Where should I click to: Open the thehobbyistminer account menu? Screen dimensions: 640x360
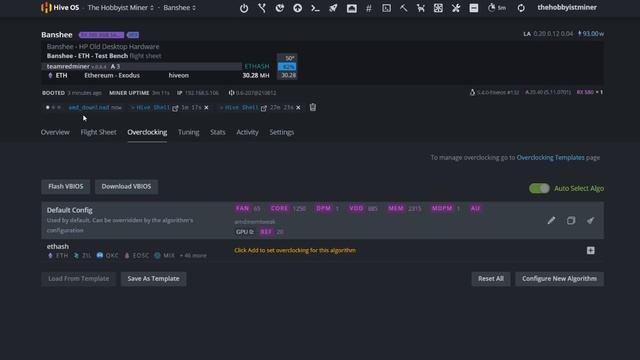[567, 7]
